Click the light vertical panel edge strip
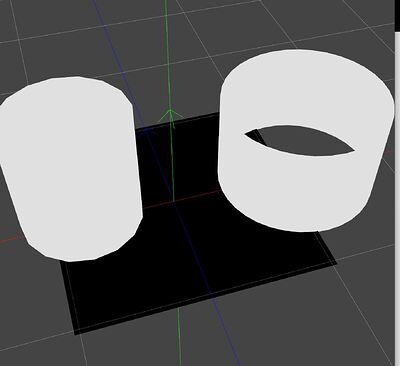Viewport: 400px width, 366px height. coord(397,199)
